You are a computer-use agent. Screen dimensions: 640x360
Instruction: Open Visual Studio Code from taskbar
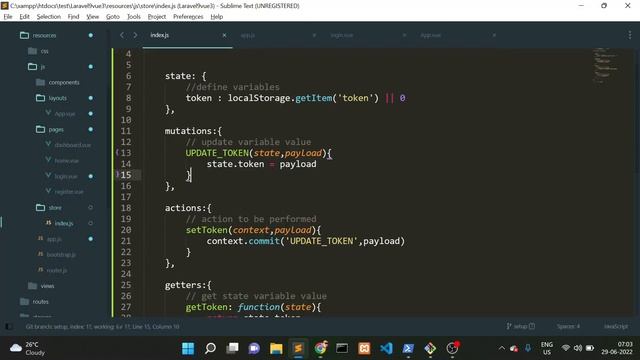pyautogui.click(x=386, y=348)
